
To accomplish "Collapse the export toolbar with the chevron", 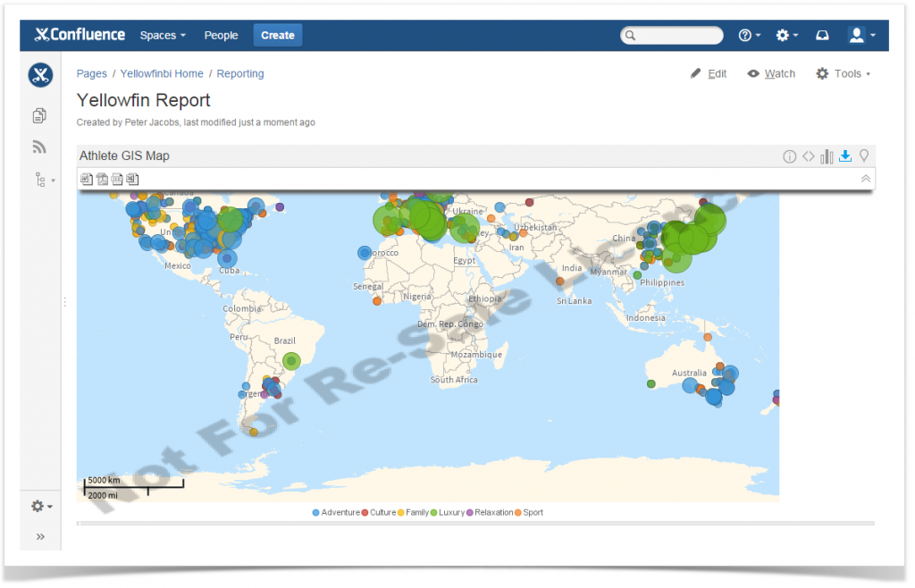I will [x=865, y=179].
